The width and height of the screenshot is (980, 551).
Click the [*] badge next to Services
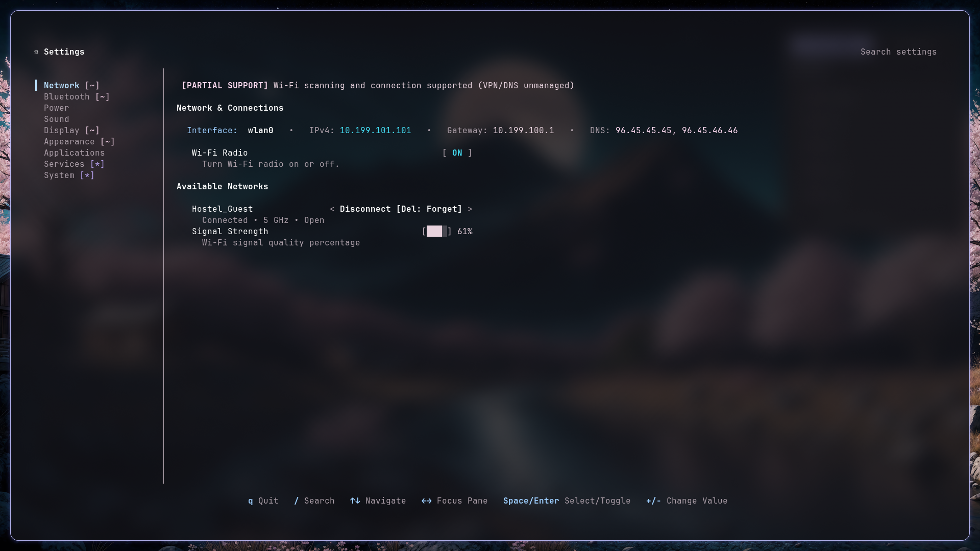point(97,164)
